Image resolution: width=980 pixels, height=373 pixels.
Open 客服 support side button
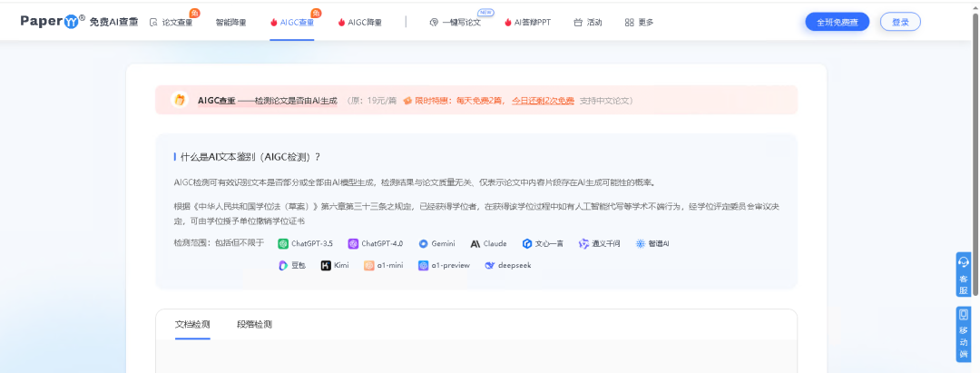click(963, 275)
